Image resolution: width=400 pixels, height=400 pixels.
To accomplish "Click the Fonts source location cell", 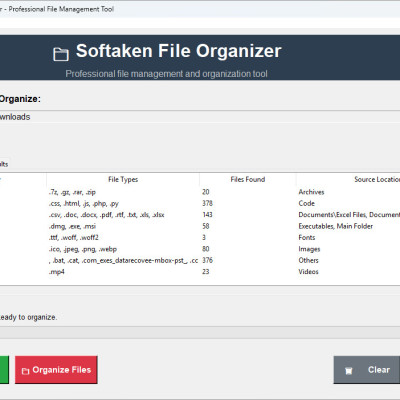I will pyautogui.click(x=307, y=238).
